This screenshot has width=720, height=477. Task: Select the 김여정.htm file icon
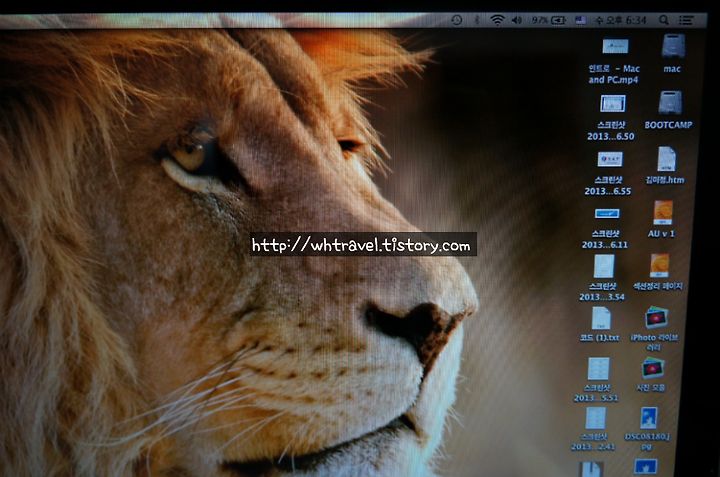tap(666, 159)
